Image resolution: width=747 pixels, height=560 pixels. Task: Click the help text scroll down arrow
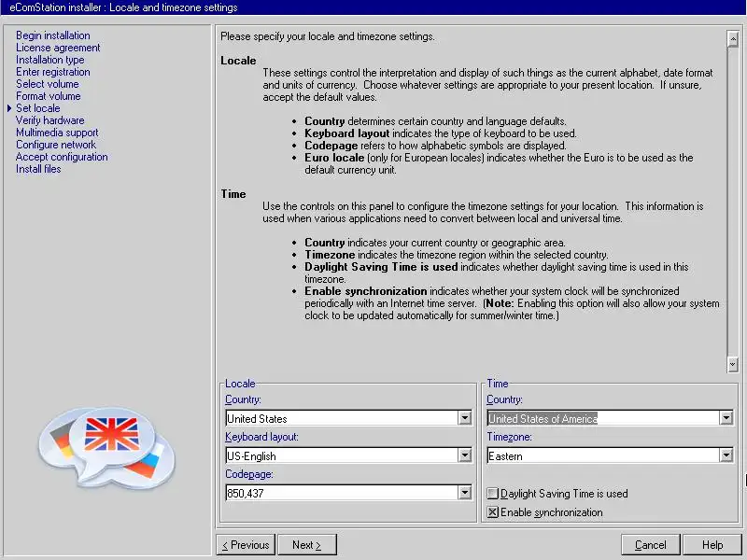[733, 364]
